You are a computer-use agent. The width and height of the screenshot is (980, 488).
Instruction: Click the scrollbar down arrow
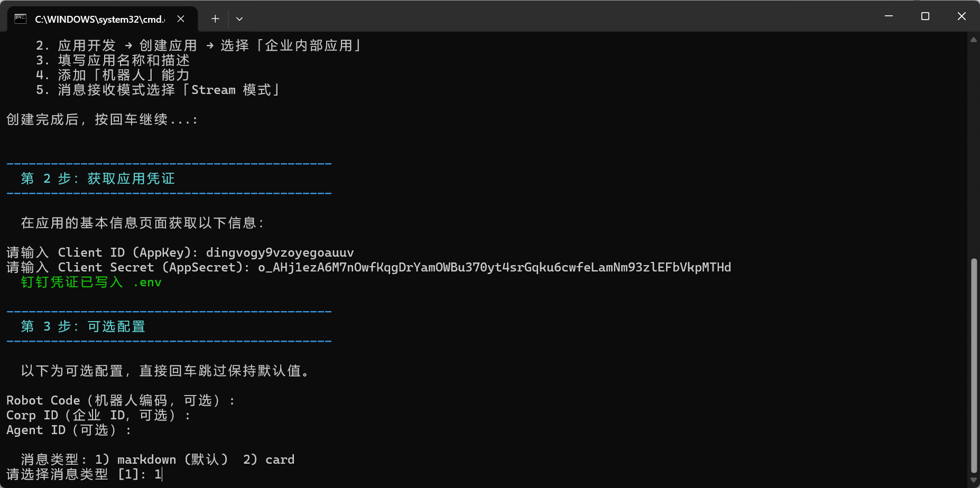tap(974, 481)
